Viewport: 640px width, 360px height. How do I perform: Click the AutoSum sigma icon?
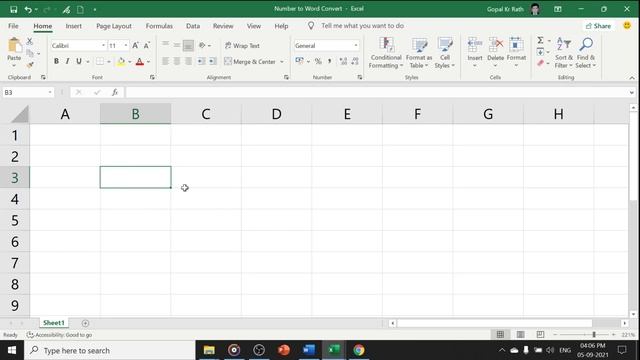click(x=540, y=40)
